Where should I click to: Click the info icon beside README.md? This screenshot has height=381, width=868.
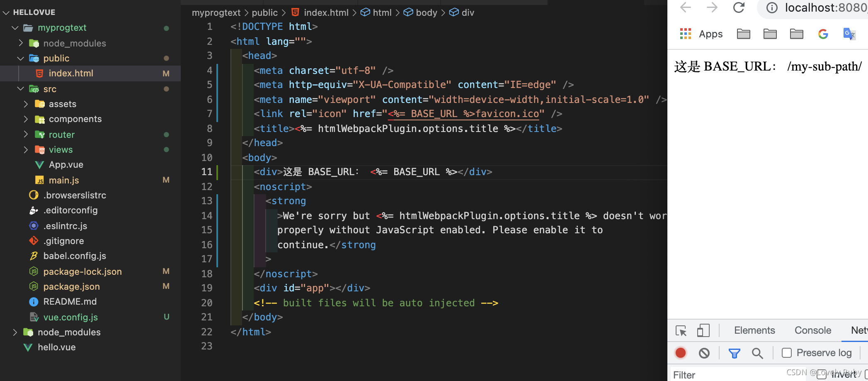tap(34, 302)
